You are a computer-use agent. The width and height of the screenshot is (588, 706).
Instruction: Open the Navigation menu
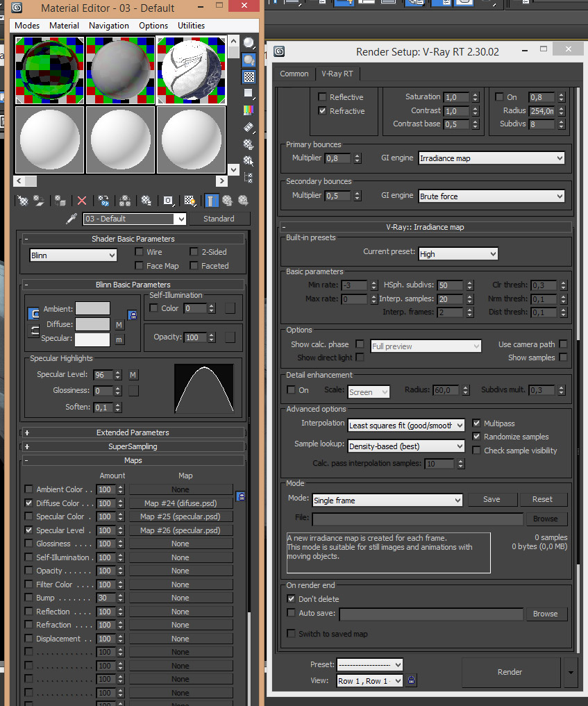click(x=109, y=26)
